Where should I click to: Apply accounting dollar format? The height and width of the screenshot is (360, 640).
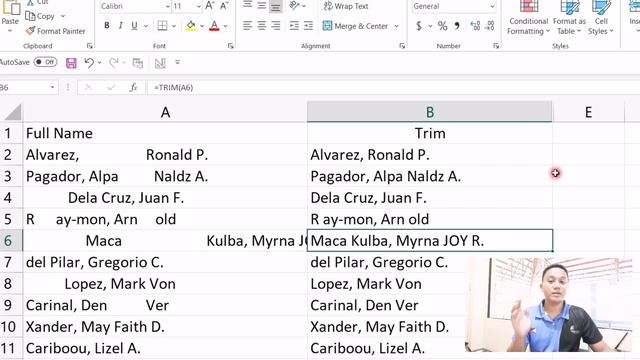tap(419, 26)
